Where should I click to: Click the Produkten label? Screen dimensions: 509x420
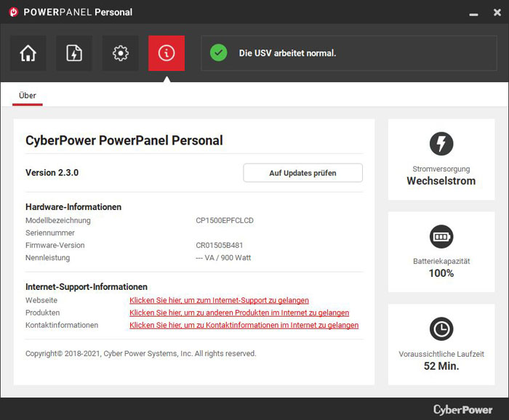pyautogui.click(x=42, y=312)
